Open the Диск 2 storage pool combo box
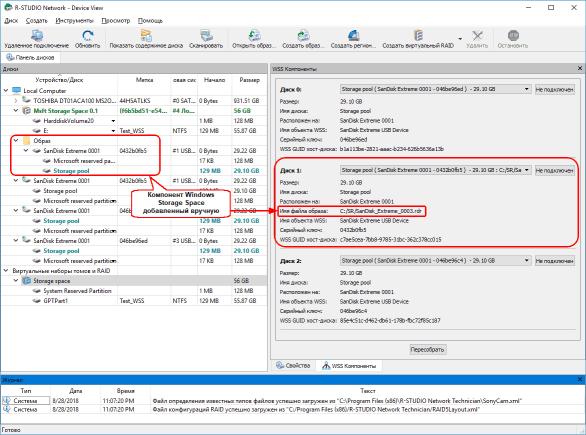This screenshot has width=586, height=435. (x=435, y=260)
